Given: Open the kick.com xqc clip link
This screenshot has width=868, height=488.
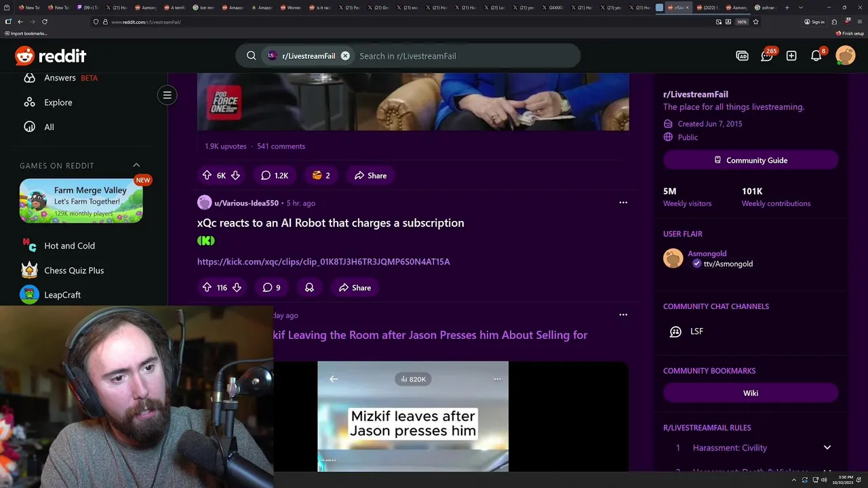Looking at the screenshot, I should 323,262.
